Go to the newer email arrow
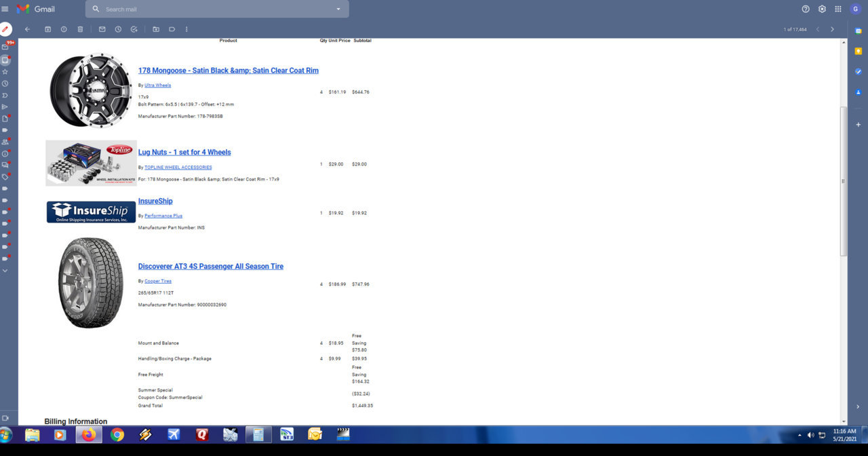Screen dimensions: 868x456 click(x=818, y=29)
